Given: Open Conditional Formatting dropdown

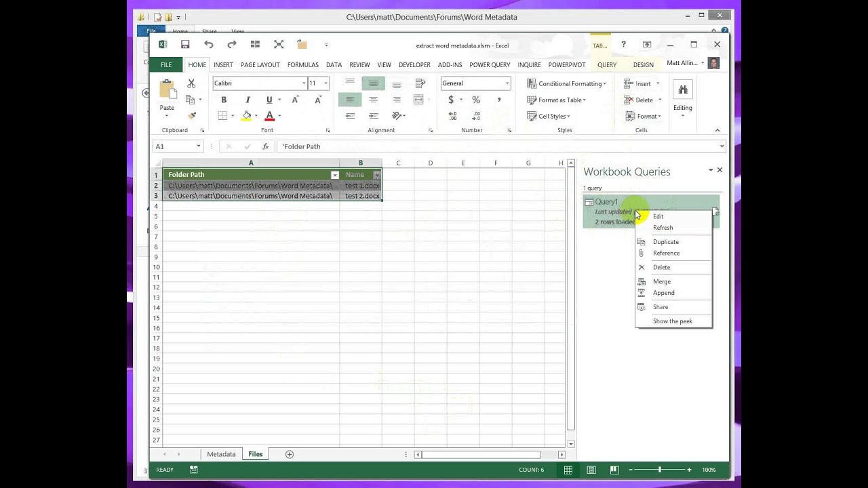Looking at the screenshot, I should tap(566, 83).
